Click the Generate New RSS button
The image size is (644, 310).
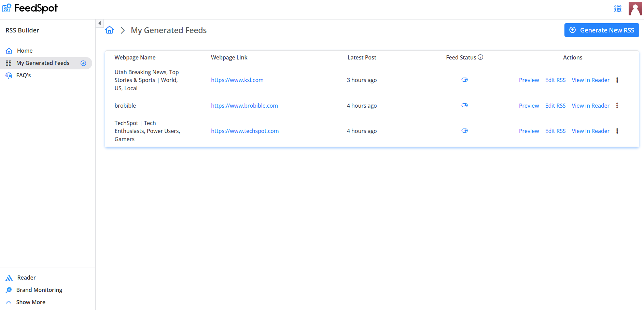coord(601,30)
